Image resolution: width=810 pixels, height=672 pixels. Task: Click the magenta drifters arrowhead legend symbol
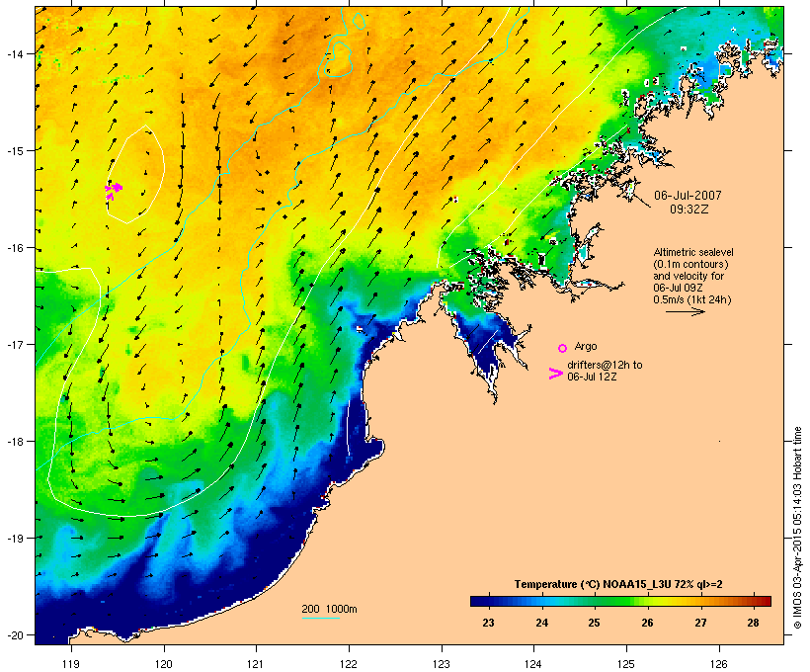coord(556,374)
